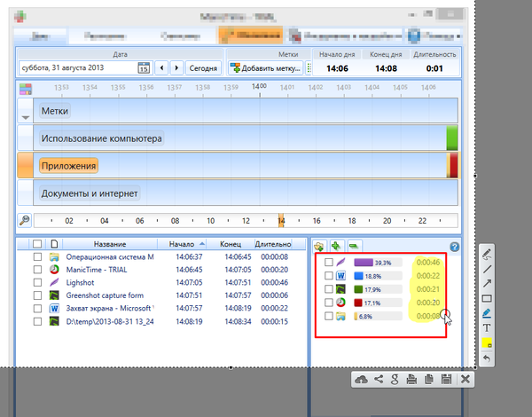Go to the next day arrow
The width and height of the screenshot is (532, 417).
pyautogui.click(x=176, y=68)
